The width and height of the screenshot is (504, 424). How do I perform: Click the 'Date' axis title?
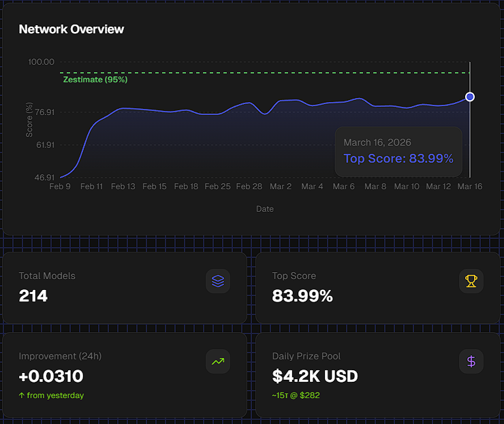click(265, 209)
